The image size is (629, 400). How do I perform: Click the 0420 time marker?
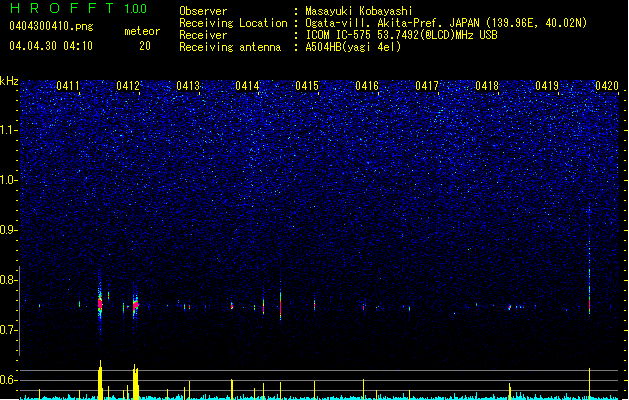pos(607,86)
